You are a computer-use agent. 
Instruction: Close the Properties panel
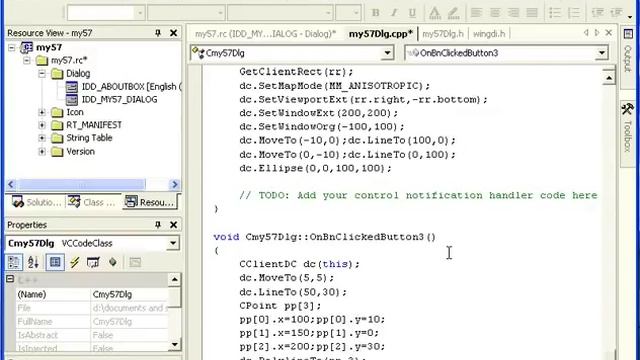click(173, 224)
